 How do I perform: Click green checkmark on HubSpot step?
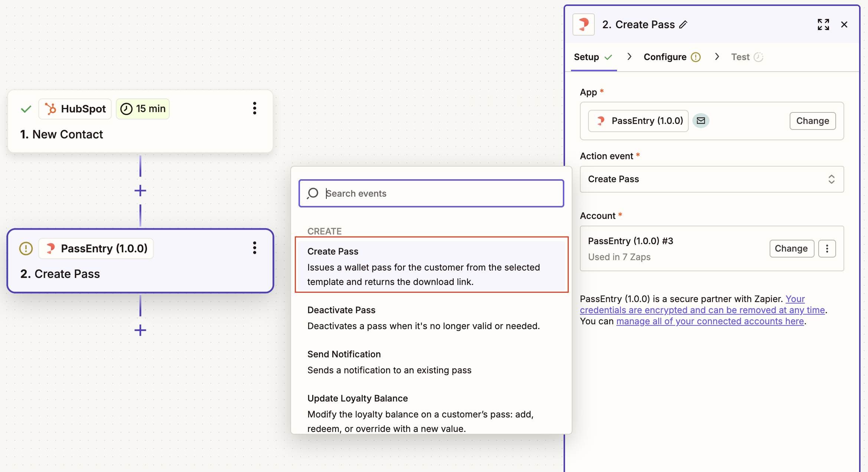(26, 109)
